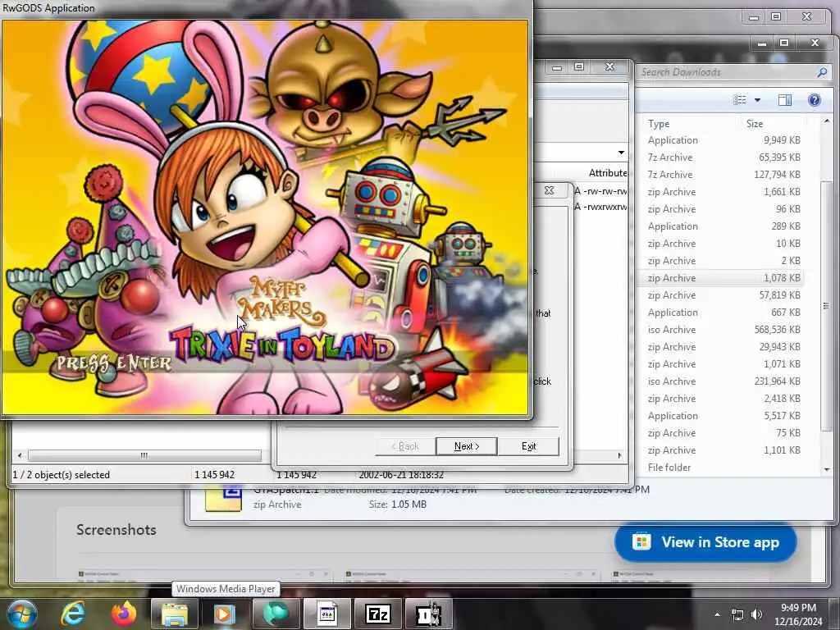Open the view options dropdown arrow
The image size is (840, 630).
pos(757,100)
